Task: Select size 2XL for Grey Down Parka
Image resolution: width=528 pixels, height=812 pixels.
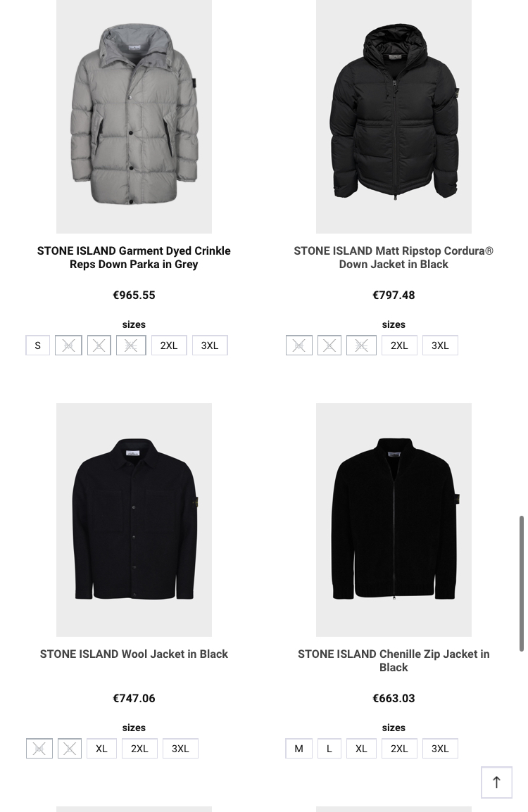Action: tap(169, 345)
